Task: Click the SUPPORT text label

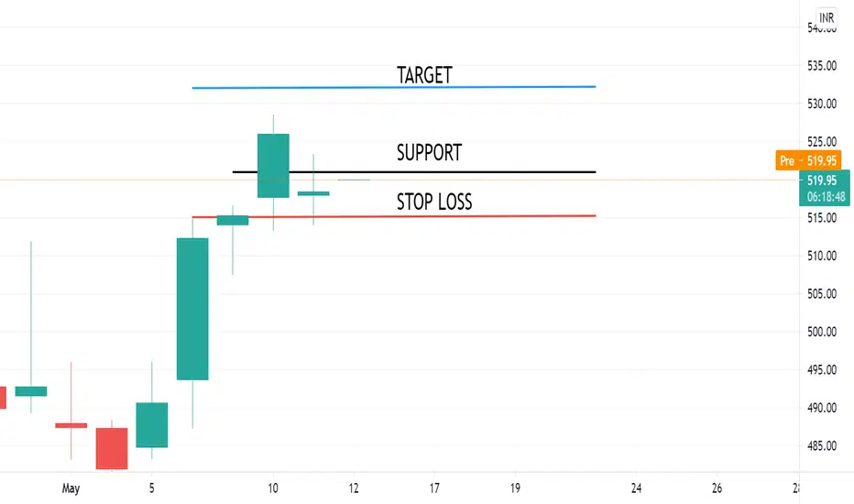Action: pos(429,152)
